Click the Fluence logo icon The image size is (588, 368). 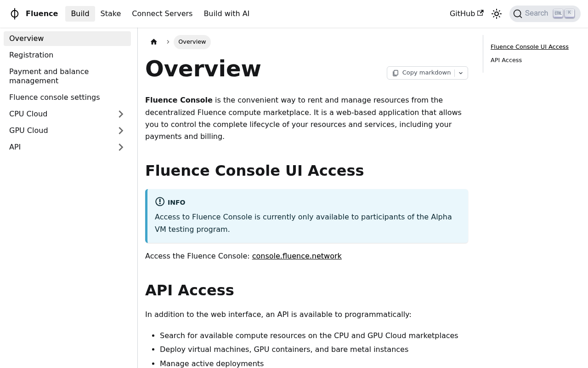[x=15, y=14]
